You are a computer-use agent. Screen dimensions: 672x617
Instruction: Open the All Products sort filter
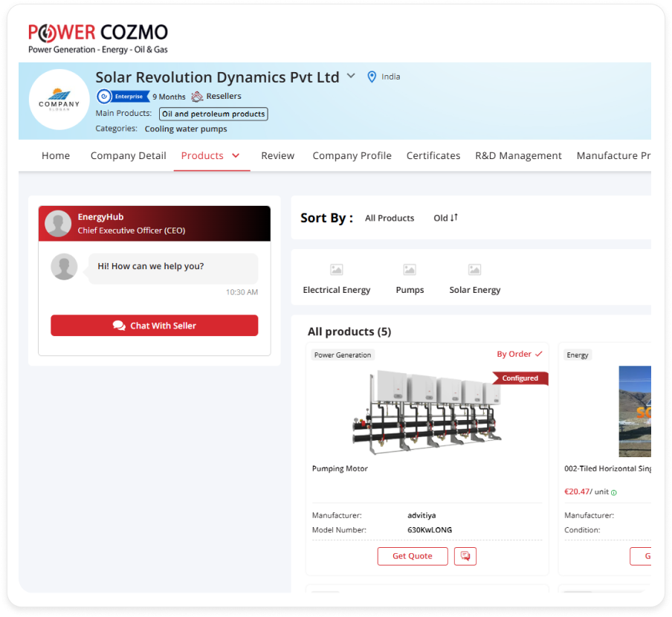(390, 218)
